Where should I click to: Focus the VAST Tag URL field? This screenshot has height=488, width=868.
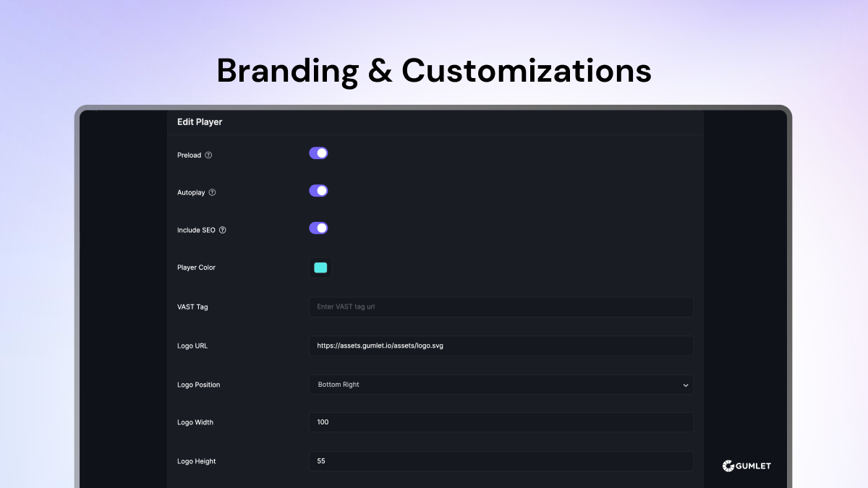[x=501, y=307]
